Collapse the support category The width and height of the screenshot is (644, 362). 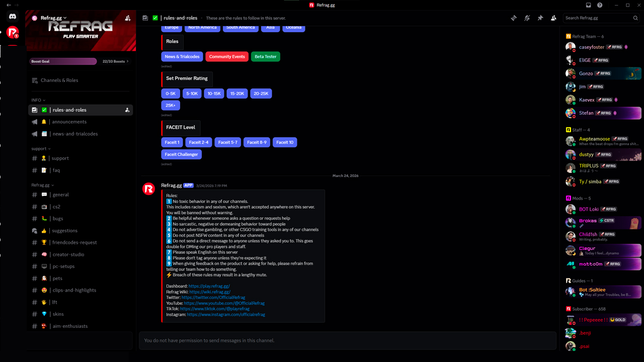click(x=41, y=149)
